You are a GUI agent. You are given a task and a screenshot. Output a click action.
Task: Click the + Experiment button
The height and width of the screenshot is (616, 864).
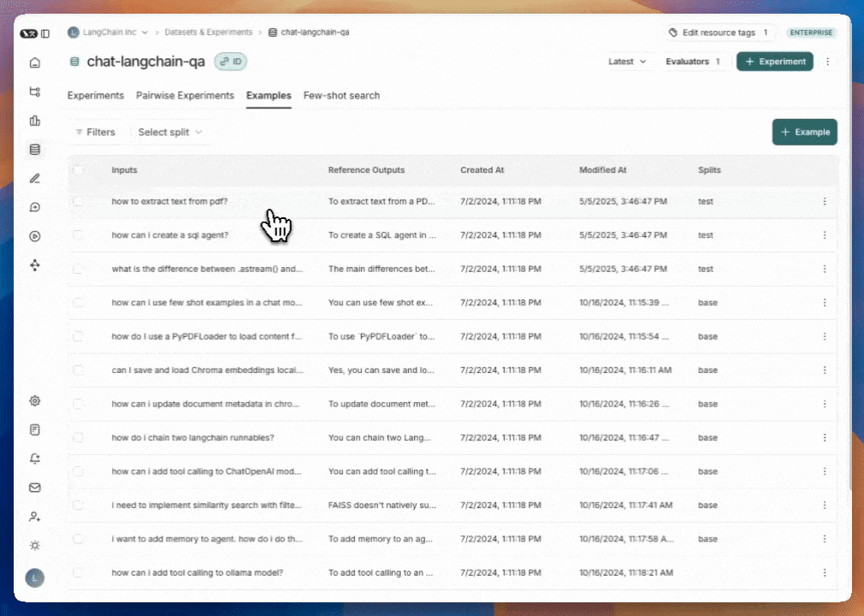tap(774, 62)
